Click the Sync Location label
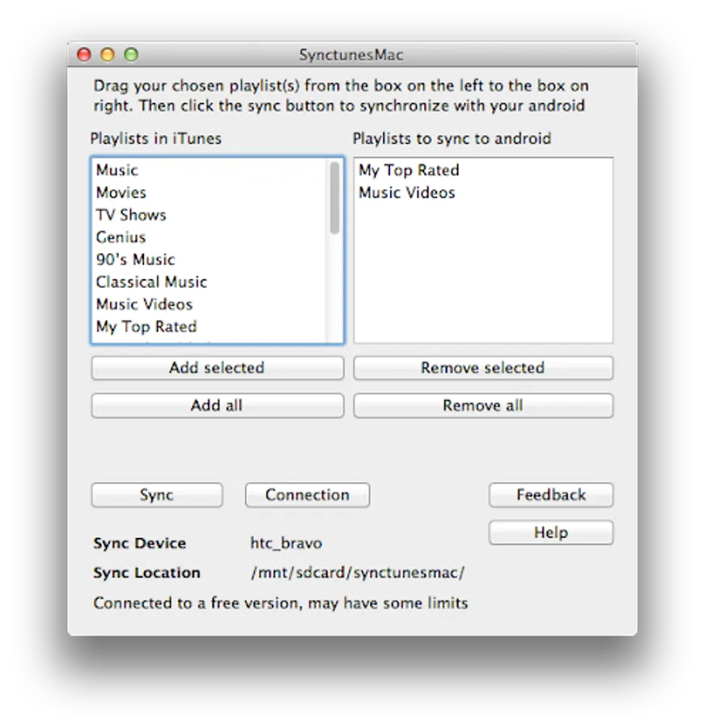The image size is (704, 728). (x=146, y=573)
